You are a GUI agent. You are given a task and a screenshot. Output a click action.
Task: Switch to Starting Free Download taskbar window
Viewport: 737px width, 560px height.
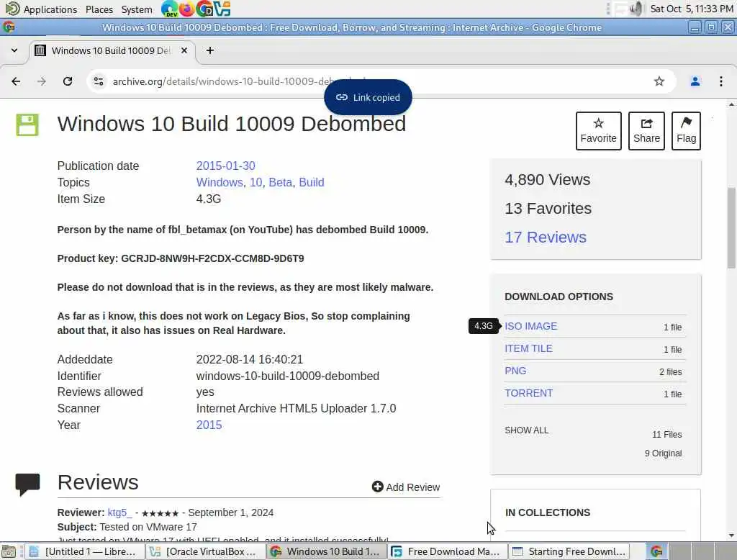[569, 551]
